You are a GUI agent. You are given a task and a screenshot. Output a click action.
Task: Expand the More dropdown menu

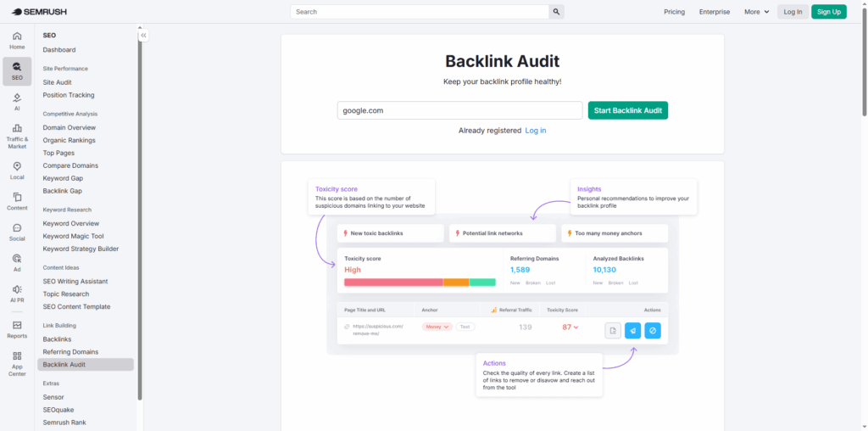756,12
